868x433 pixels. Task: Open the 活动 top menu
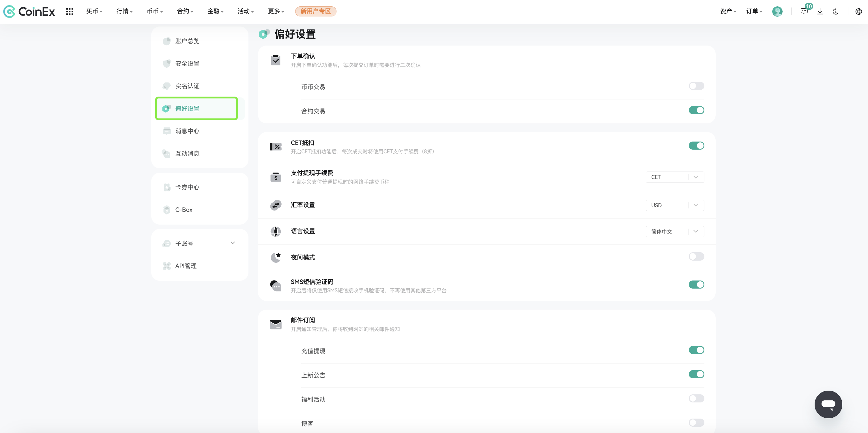pos(246,12)
